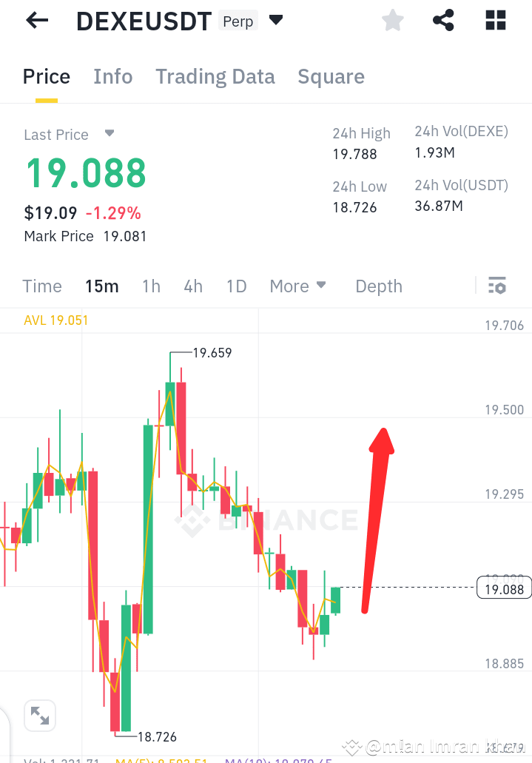
Task: Switch to the 4h timeframe
Action: point(193,286)
